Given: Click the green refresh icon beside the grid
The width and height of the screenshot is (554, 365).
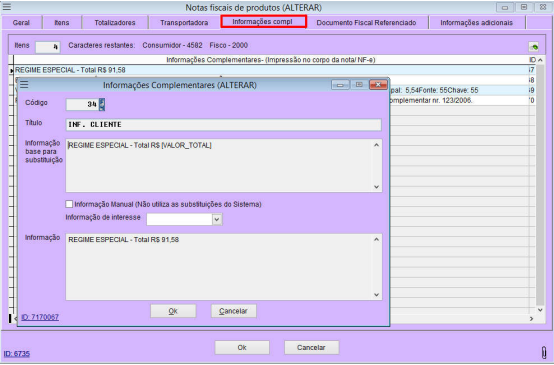Looking at the screenshot, I should point(534,46).
